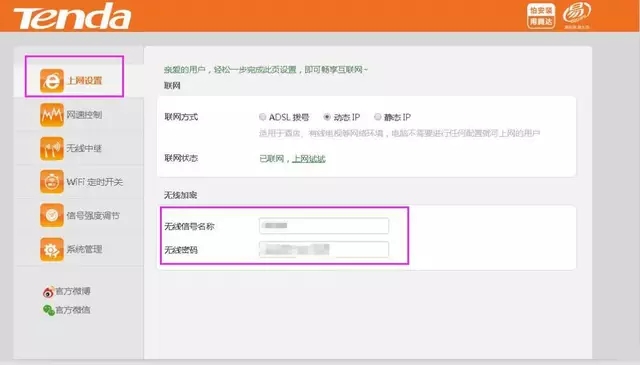Viewport: 640px width, 365px height.
Task: Click the 联网 section heading
Action: pyautogui.click(x=172, y=86)
